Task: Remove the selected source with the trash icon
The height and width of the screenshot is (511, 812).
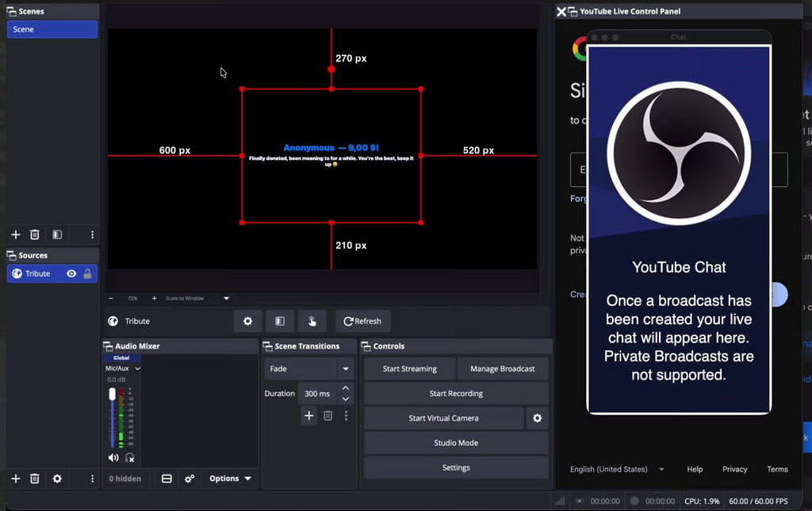Action: click(x=35, y=479)
